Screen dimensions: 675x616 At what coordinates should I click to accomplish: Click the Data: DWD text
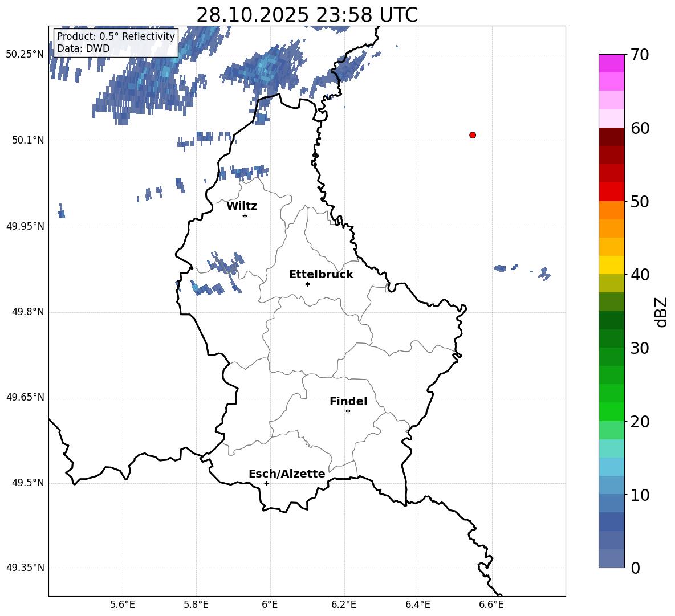coord(83,48)
